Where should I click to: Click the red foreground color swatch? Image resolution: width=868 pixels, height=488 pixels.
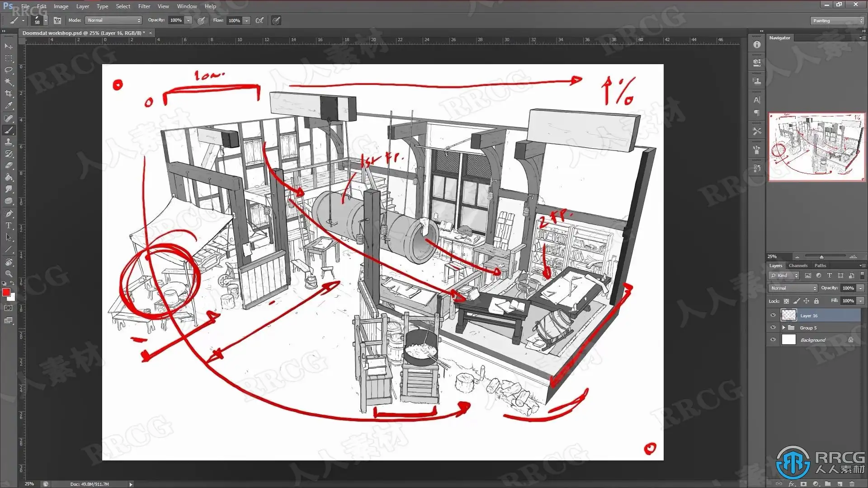tap(6, 292)
